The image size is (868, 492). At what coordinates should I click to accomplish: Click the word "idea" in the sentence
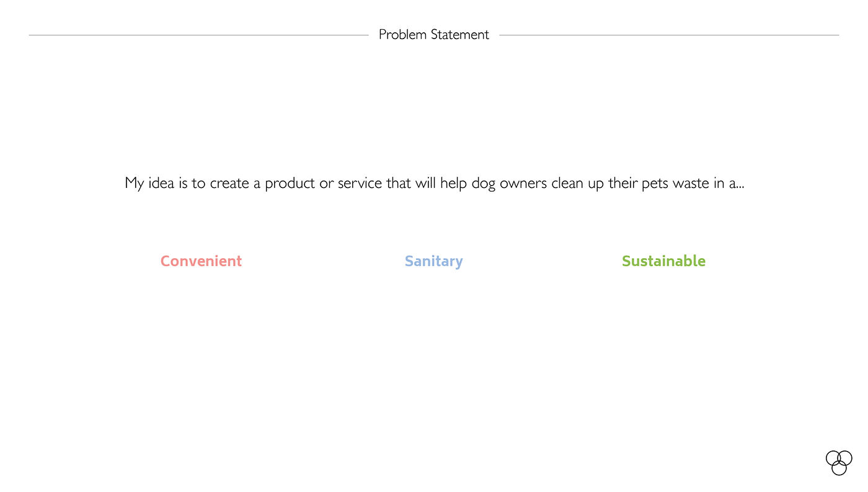[161, 184]
